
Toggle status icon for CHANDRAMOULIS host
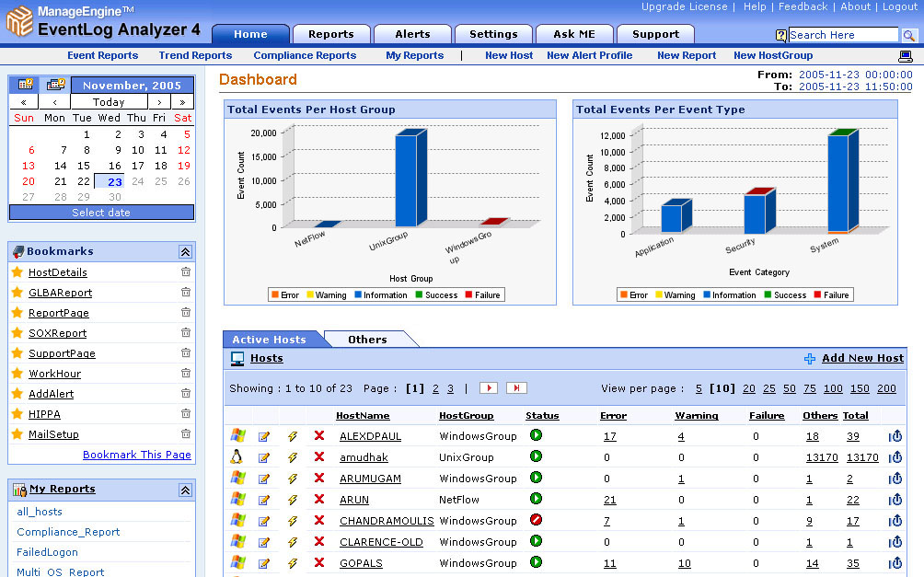pos(536,520)
